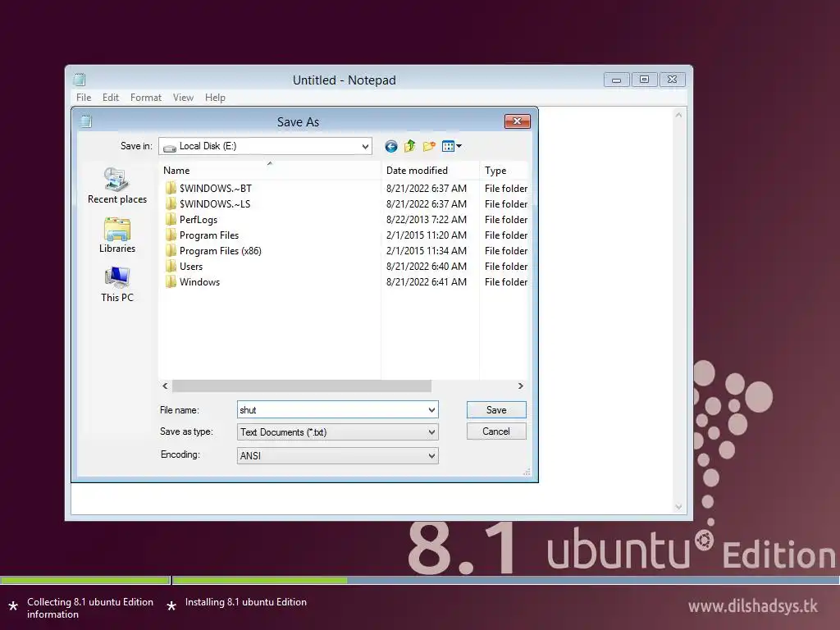Screen dimensions: 840x630
Task: Select Program Files (x86) folder icon
Action: click(171, 250)
